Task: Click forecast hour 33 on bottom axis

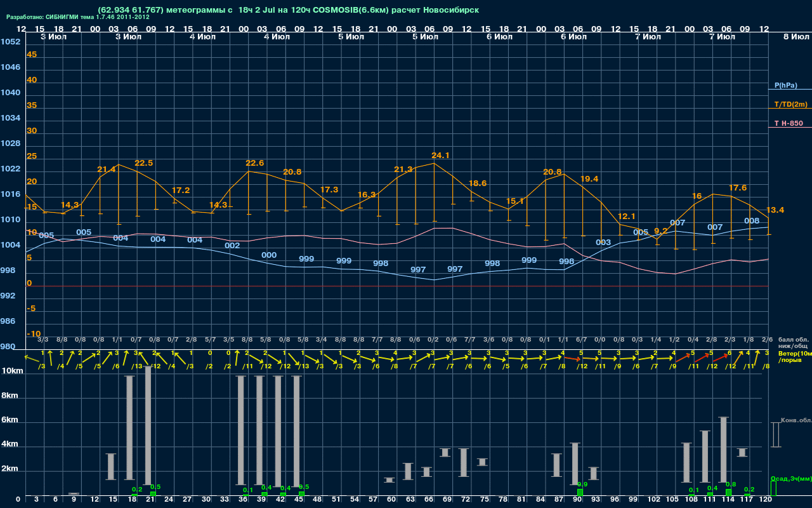Action: (225, 500)
